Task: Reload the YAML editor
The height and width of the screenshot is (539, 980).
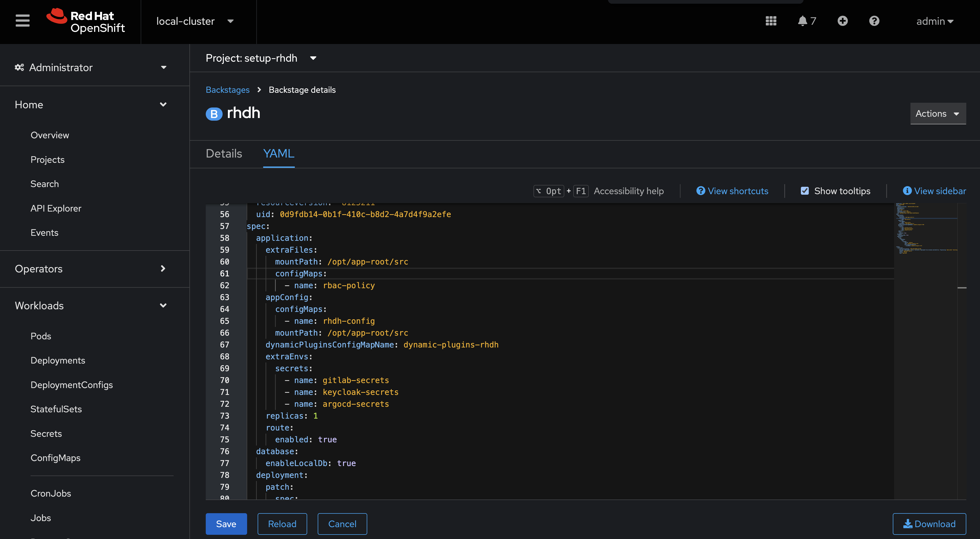Action: [x=282, y=524]
